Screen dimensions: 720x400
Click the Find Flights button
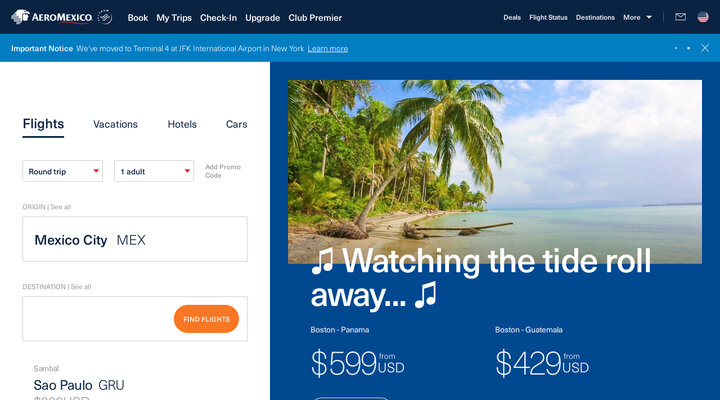(206, 319)
